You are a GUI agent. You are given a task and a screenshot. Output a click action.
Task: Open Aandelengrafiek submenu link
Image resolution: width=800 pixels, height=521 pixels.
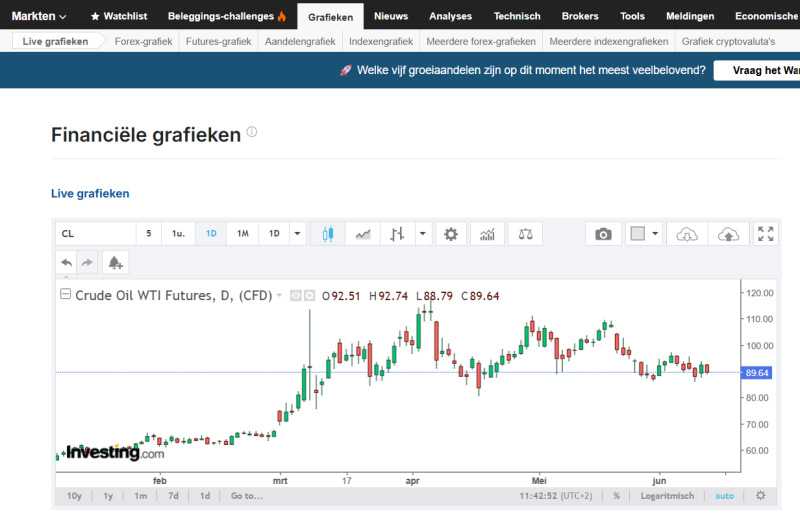(x=300, y=41)
